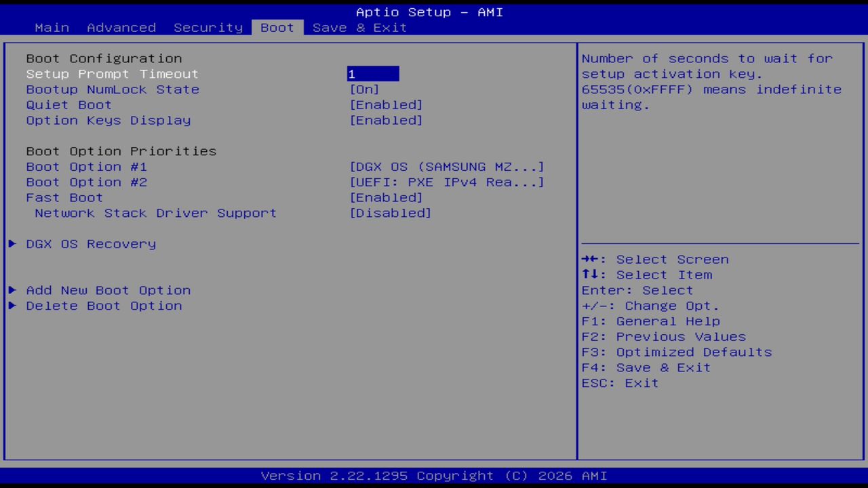The height and width of the screenshot is (488, 868).
Task: Toggle Bootup NumLock State [On] value
Action: point(365,89)
